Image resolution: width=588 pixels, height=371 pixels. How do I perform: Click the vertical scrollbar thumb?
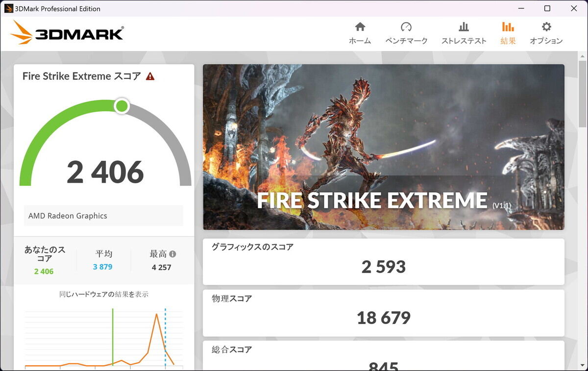pyautogui.click(x=582, y=93)
